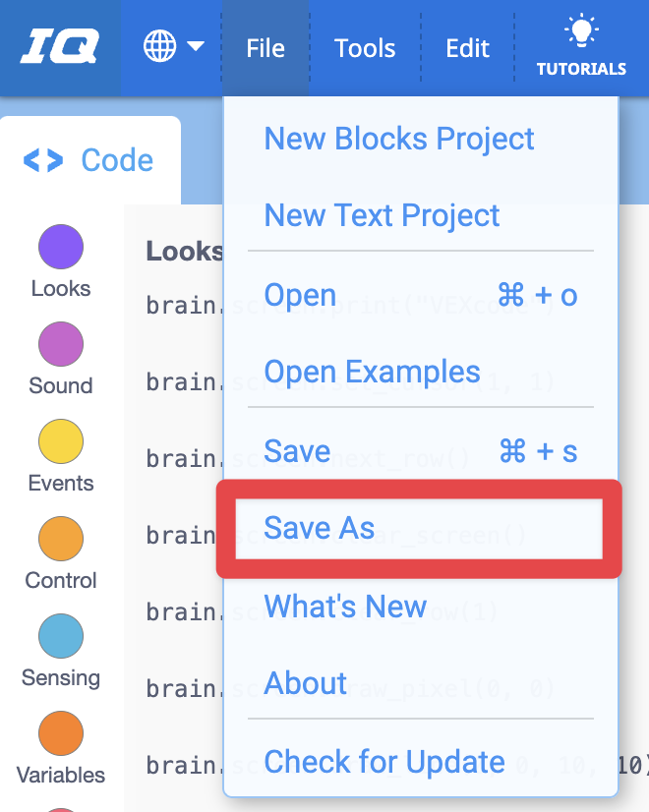
Task: Select the Sensing block category
Action: click(60, 649)
